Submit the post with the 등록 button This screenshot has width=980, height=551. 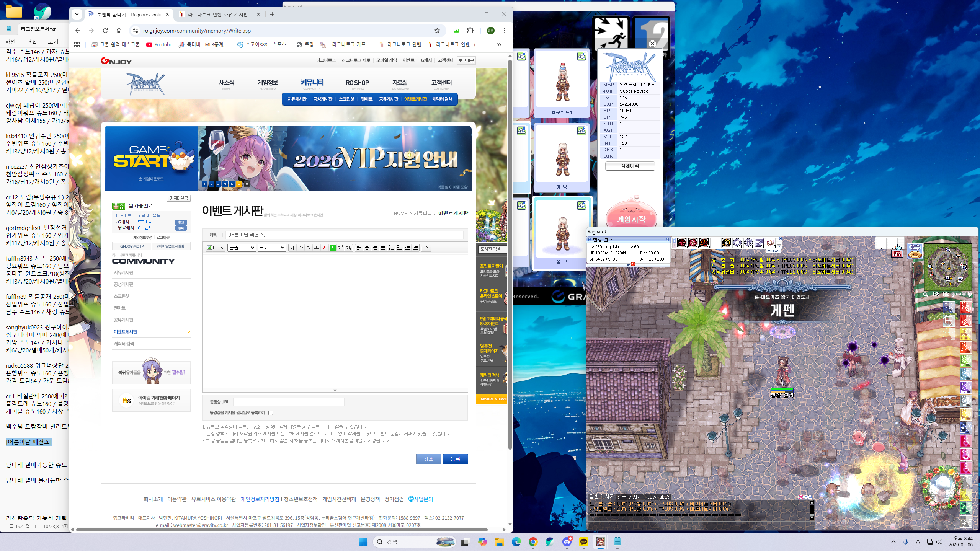[455, 459]
